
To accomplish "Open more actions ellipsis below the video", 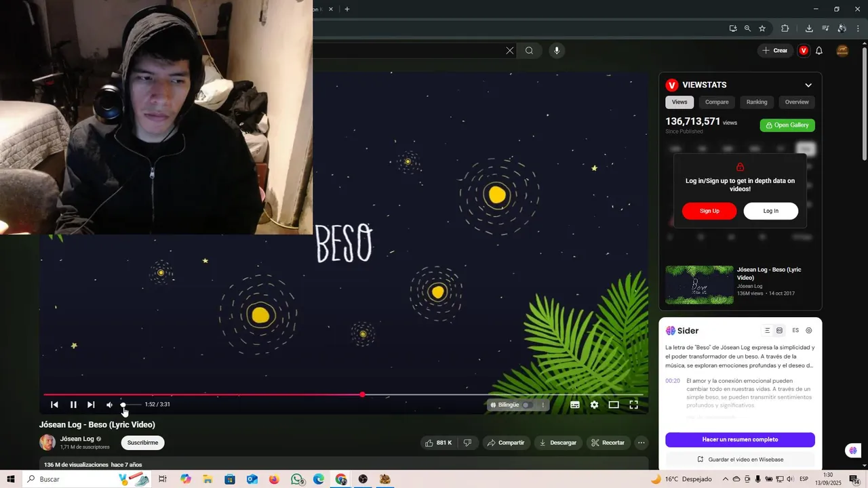I will click(641, 443).
